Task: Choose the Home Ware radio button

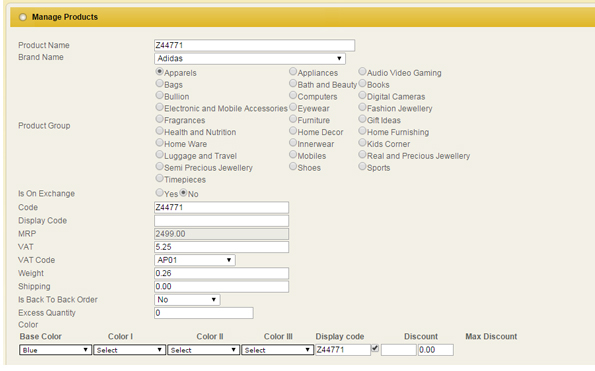Action: 159,142
